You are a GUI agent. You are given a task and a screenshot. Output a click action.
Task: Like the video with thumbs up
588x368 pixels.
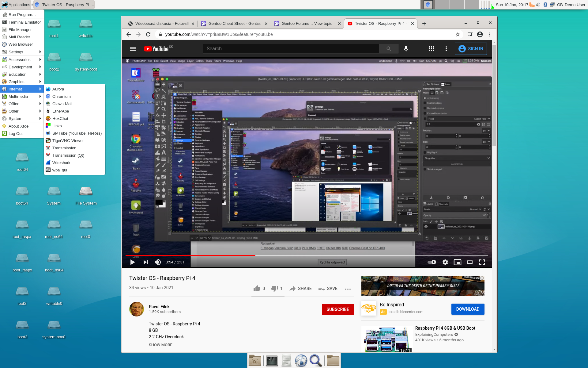(257, 289)
